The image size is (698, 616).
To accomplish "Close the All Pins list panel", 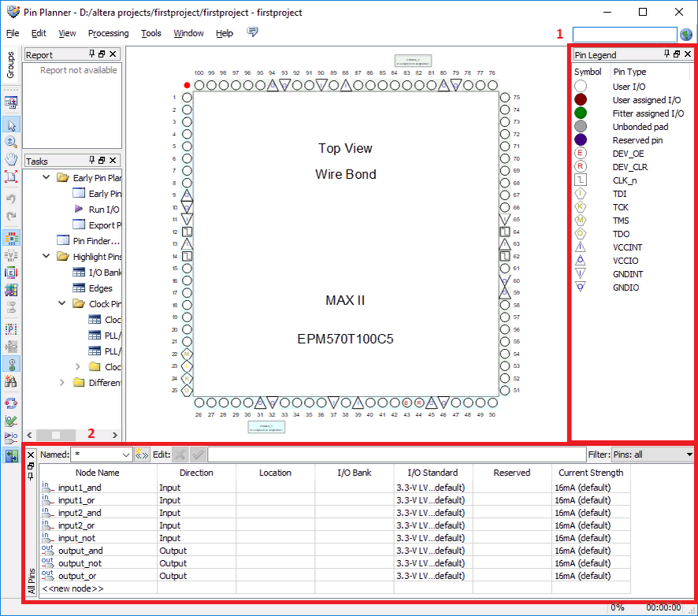I will coord(31,455).
